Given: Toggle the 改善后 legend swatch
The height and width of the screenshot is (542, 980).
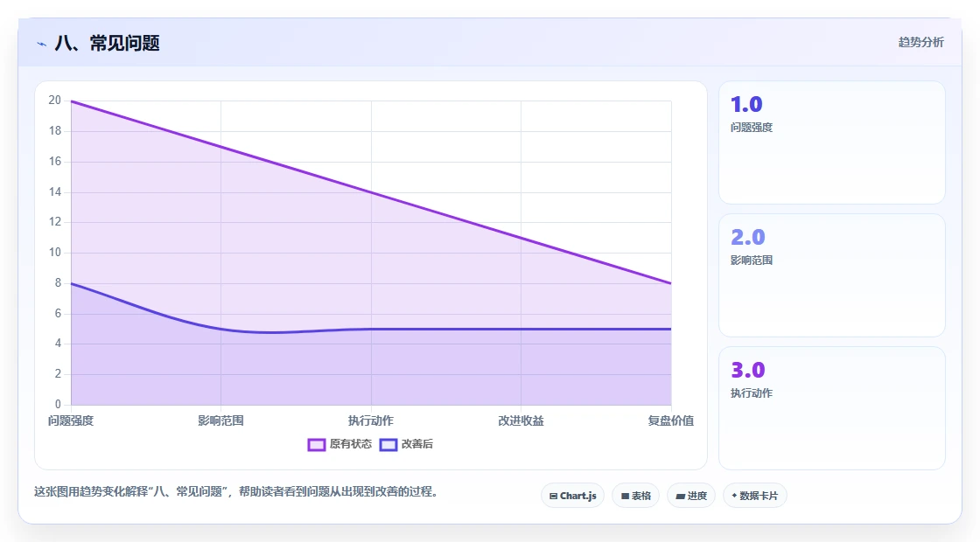Looking at the screenshot, I should [x=388, y=445].
